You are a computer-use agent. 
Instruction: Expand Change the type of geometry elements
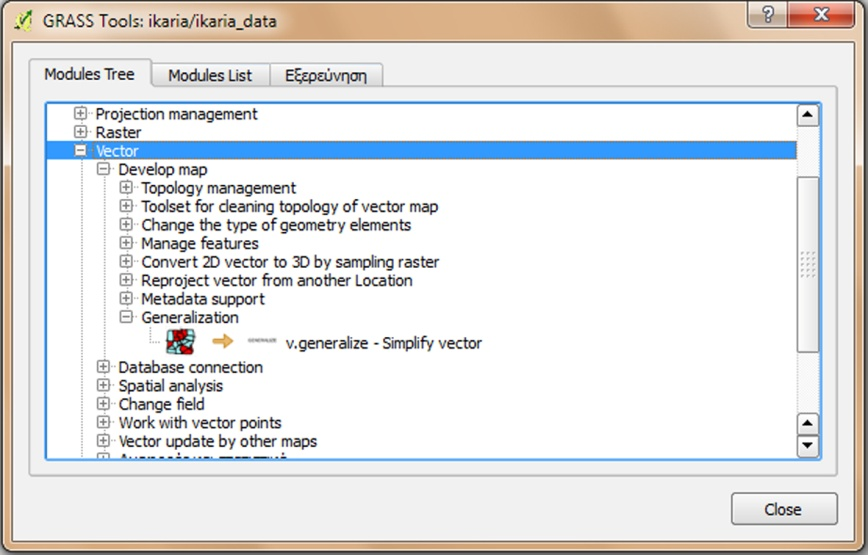(126, 225)
